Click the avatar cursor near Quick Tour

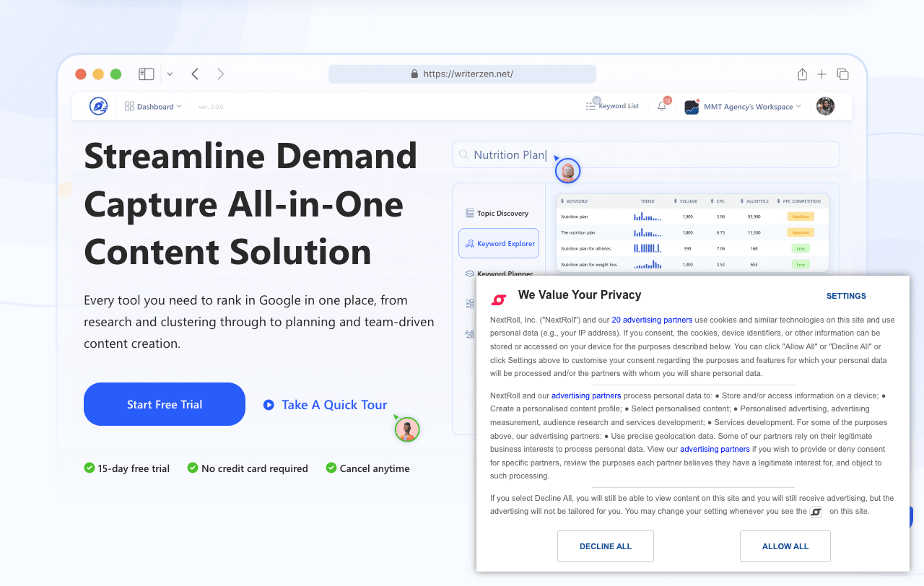click(407, 429)
